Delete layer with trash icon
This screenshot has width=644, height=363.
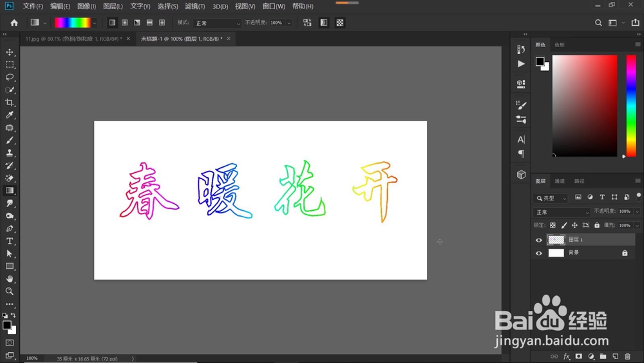(627, 356)
